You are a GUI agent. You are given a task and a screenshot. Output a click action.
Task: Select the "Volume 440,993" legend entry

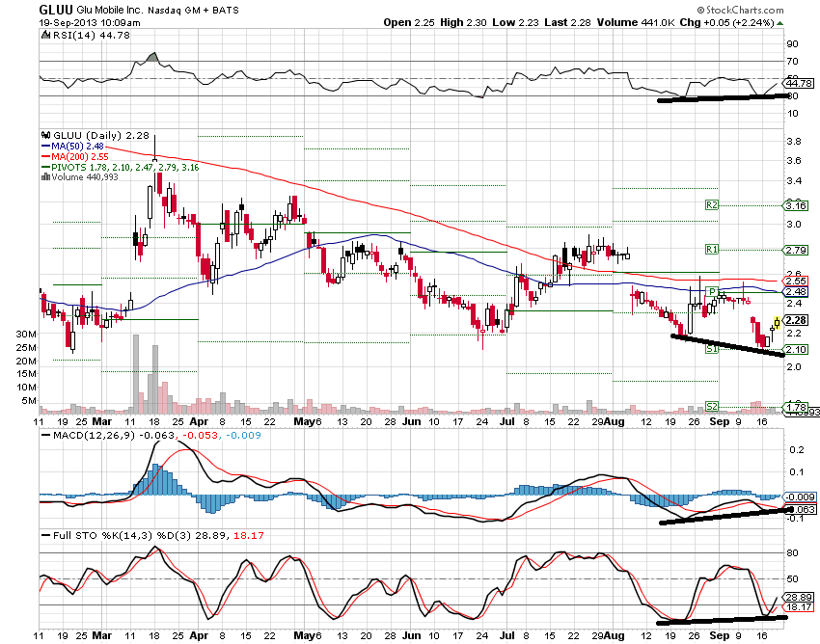click(85, 177)
